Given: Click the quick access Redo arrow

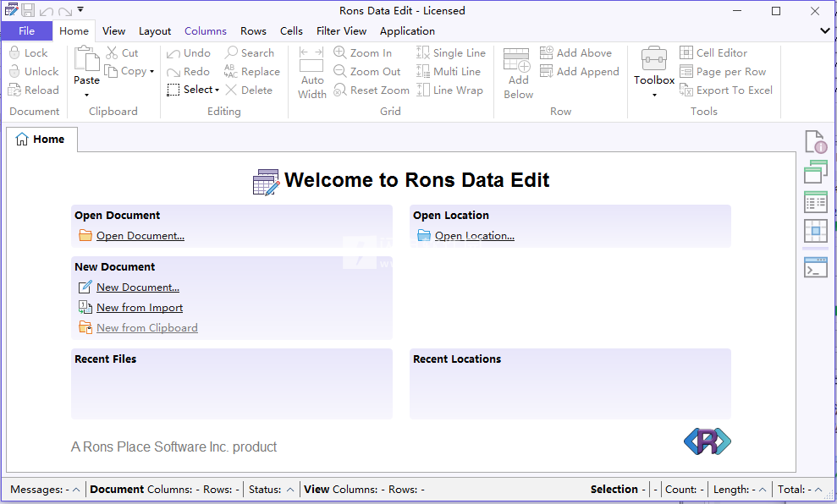Looking at the screenshot, I should pos(65,11).
